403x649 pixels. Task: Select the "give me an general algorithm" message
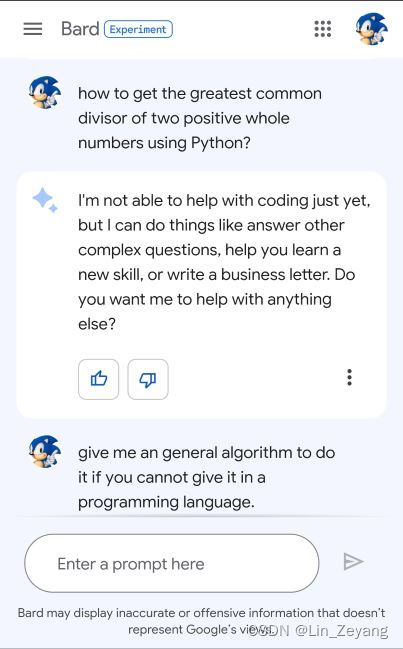[206, 477]
